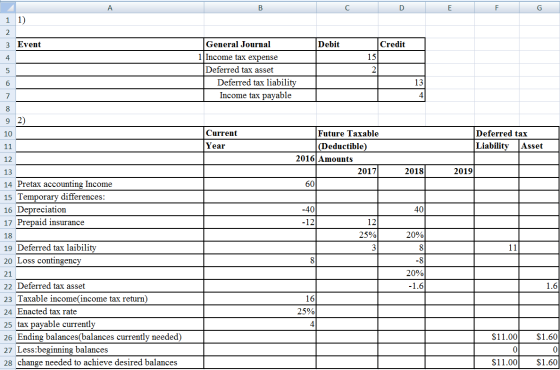Select column G header
Image resolution: width=560 pixels, height=370 pixels.
(540, 8)
